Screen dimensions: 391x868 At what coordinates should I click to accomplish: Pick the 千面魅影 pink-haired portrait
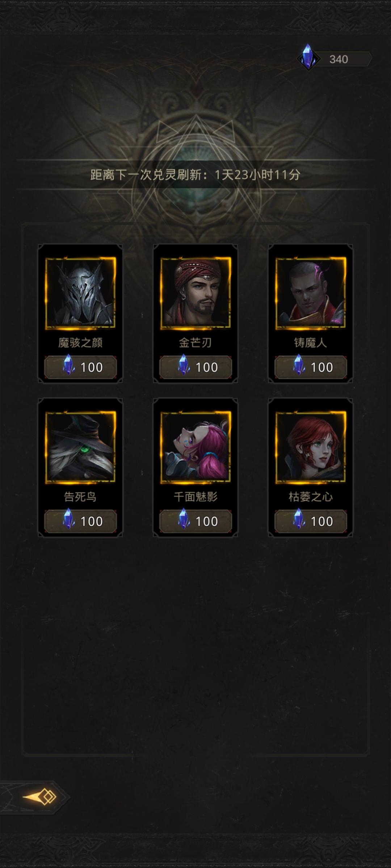click(195, 447)
